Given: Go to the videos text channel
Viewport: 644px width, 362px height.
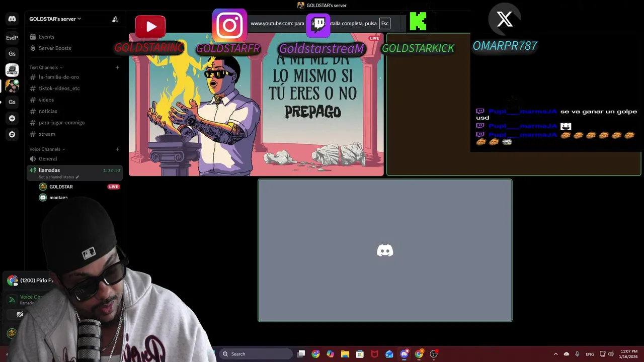Looking at the screenshot, I should (46, 100).
